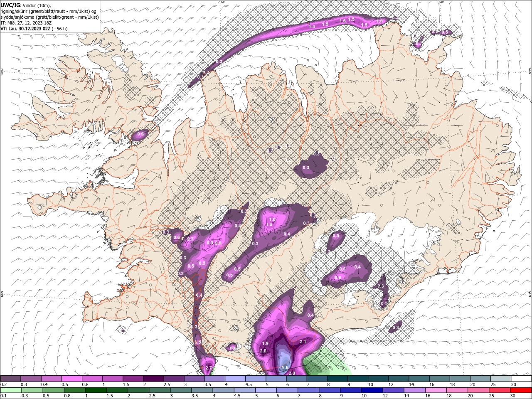Pick the 4 lavender swatch in the upper legend
Viewport: 532px width, 399px height.
235,379
